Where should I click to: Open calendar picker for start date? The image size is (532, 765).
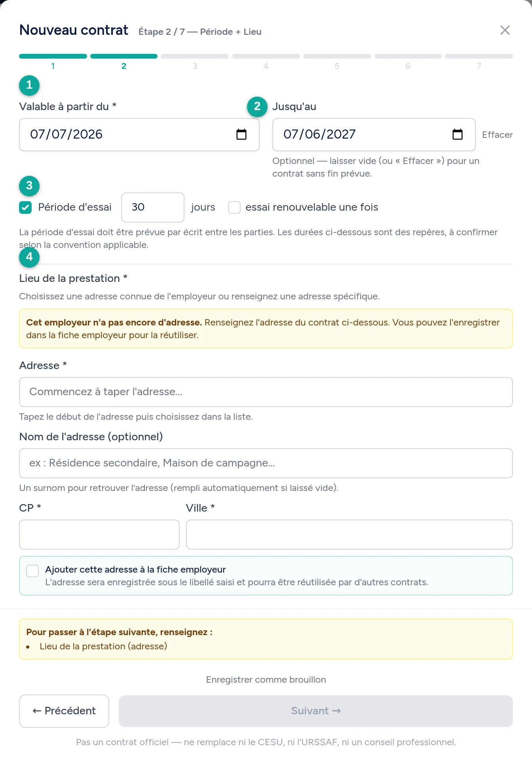click(x=241, y=135)
